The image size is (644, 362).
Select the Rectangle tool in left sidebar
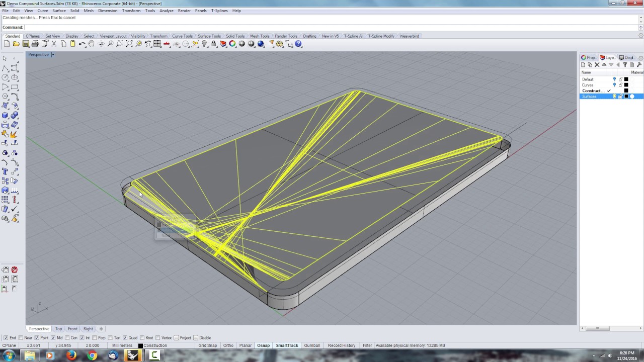click(x=15, y=87)
